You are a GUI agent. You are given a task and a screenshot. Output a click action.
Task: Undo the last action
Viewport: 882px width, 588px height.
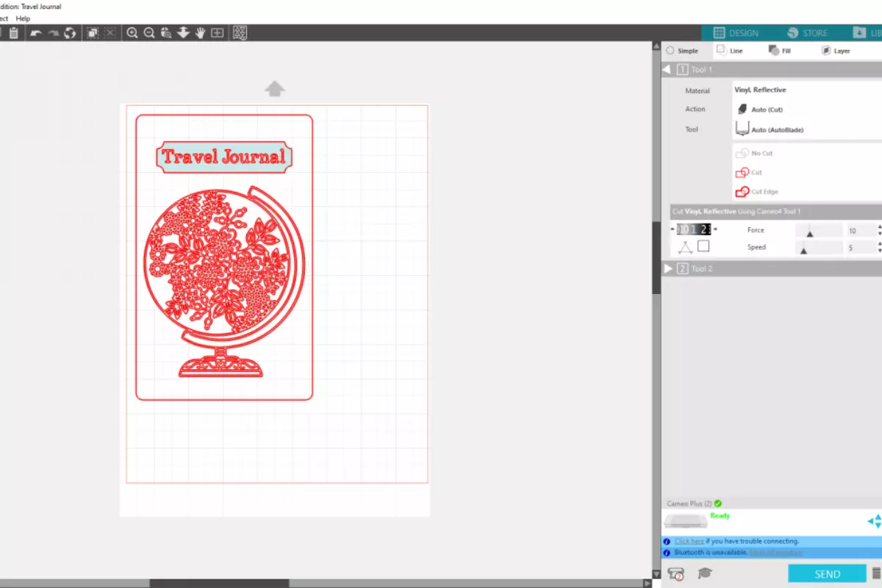pyautogui.click(x=35, y=33)
